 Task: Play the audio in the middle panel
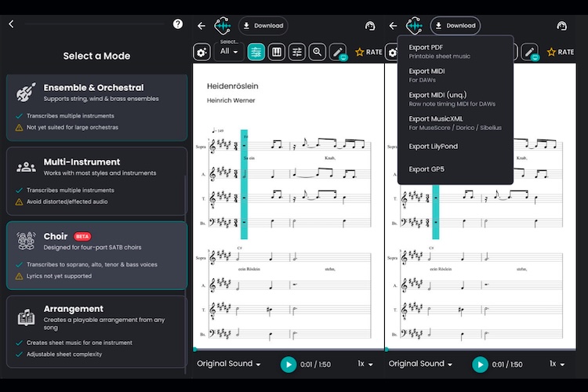[x=289, y=365]
